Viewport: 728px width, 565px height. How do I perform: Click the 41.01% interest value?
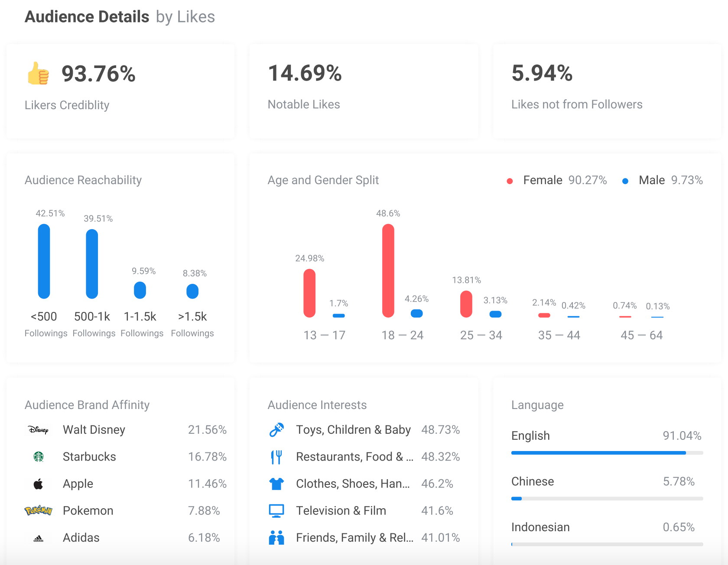[440, 538]
